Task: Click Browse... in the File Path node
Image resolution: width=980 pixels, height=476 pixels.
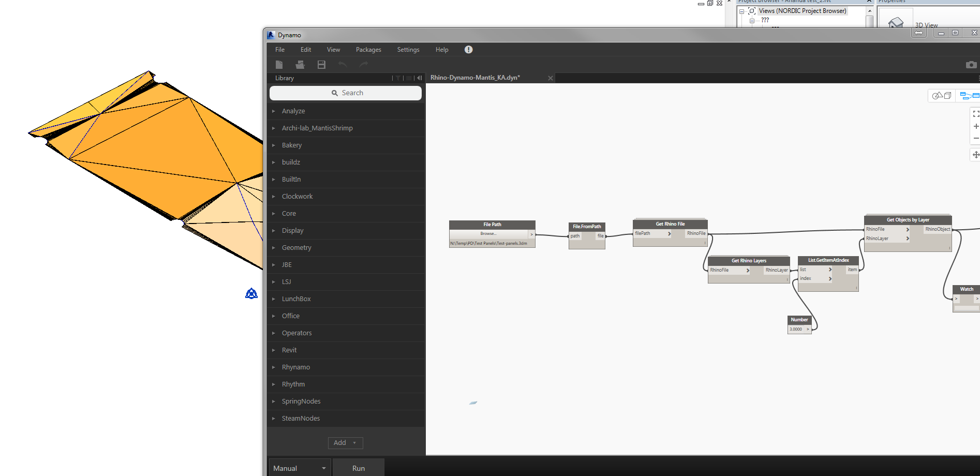Action: (x=488, y=234)
